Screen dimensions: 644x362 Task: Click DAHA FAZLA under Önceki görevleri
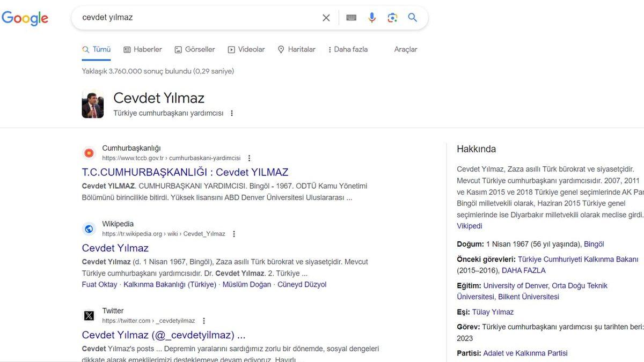coord(523,270)
